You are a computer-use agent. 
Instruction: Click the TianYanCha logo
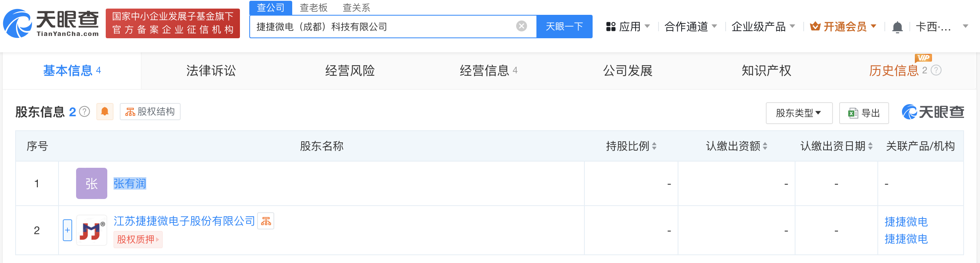tap(51, 23)
